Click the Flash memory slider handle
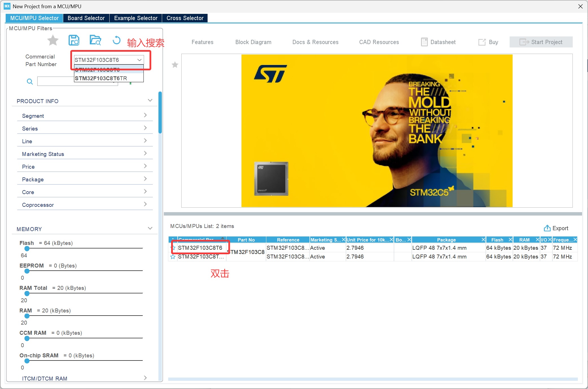Viewport: 588px width, 389px height. click(27, 249)
